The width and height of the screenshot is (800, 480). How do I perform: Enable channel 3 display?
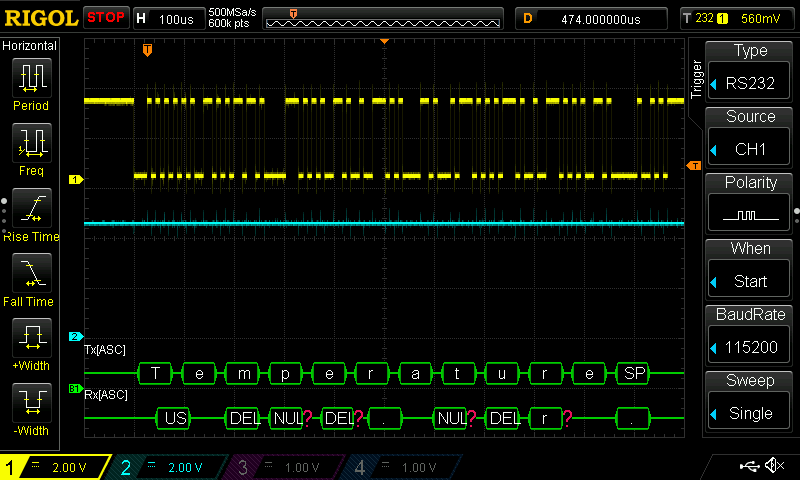(x=283, y=467)
